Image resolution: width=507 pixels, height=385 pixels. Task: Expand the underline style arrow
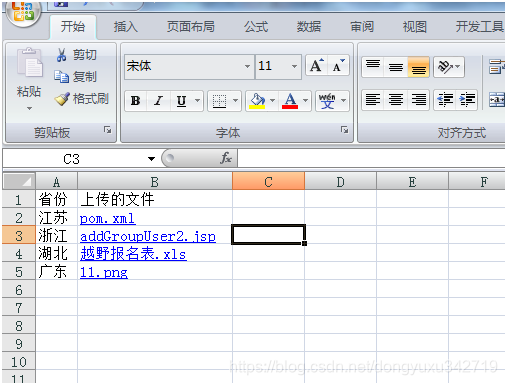click(197, 101)
